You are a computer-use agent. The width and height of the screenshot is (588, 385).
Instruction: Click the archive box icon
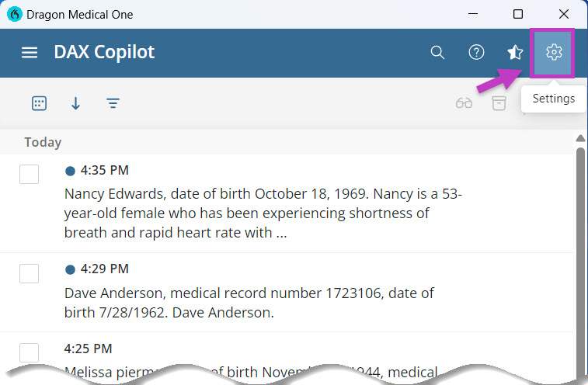point(499,103)
